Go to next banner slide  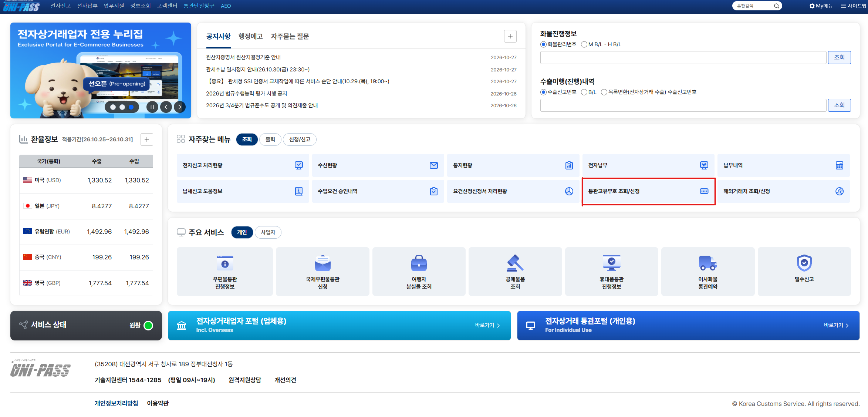(180, 107)
